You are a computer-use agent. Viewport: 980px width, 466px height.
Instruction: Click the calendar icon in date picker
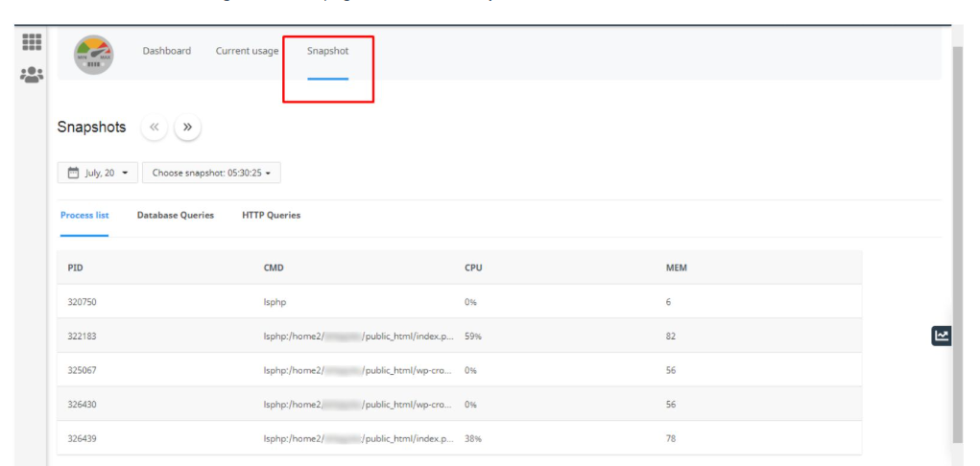point(73,174)
